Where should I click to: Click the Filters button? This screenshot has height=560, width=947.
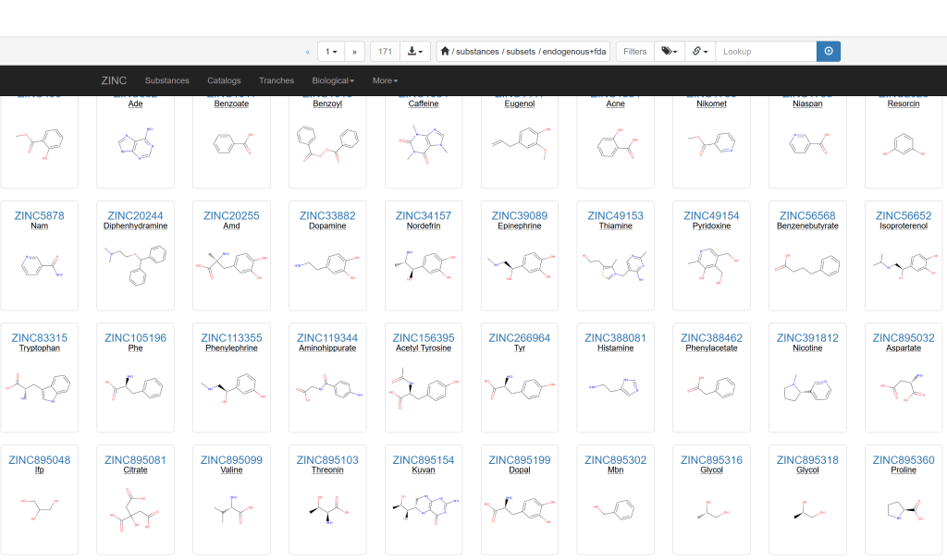point(634,52)
